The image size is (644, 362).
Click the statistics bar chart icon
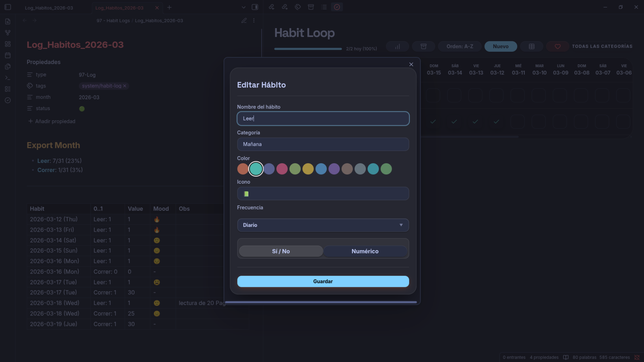tap(397, 47)
